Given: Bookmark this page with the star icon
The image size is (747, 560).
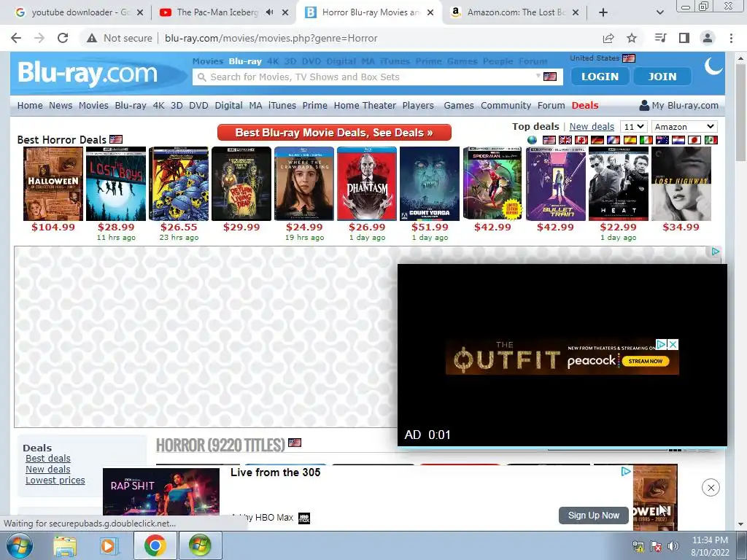Looking at the screenshot, I should [632, 38].
